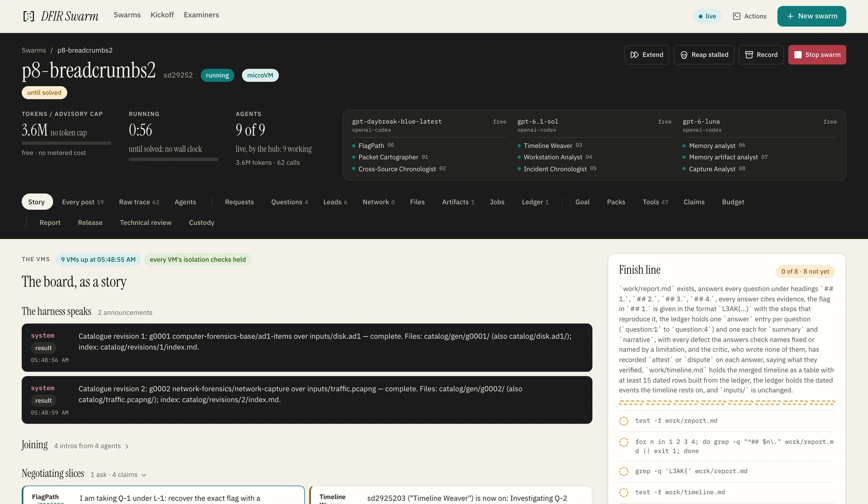Image resolution: width=868 pixels, height=504 pixels.
Task: Click the tokens advisory cap progress bar
Action: [66, 143]
